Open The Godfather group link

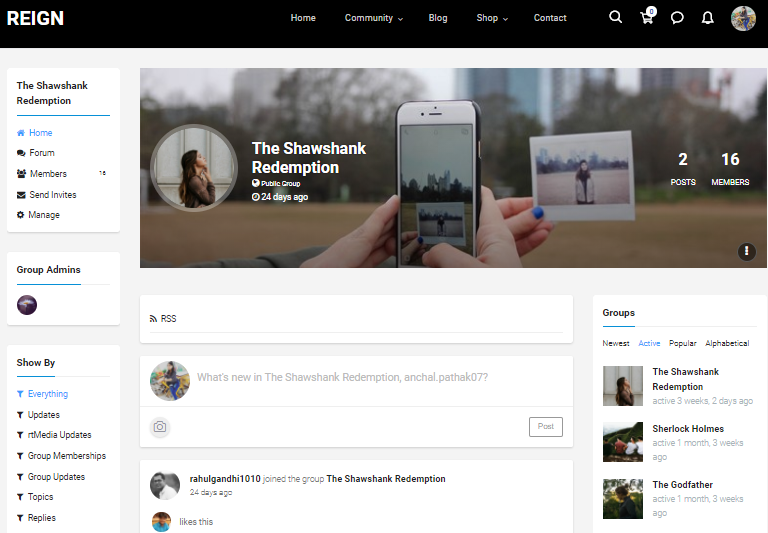click(x=682, y=485)
